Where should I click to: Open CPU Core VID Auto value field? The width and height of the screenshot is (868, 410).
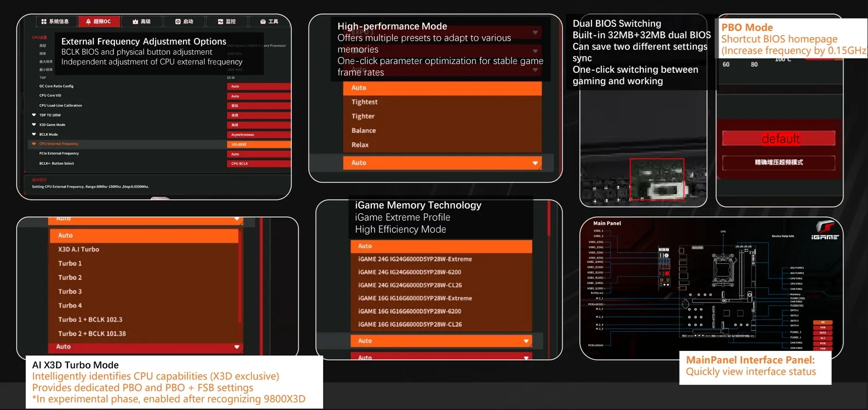(x=258, y=96)
